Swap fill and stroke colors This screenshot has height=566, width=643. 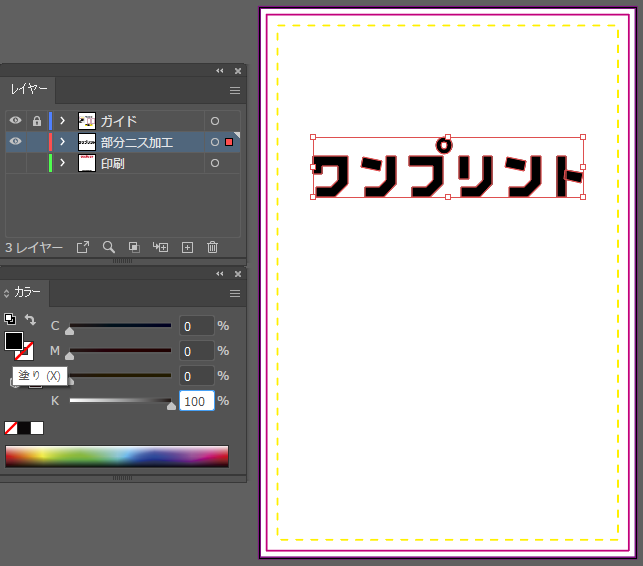point(30,321)
